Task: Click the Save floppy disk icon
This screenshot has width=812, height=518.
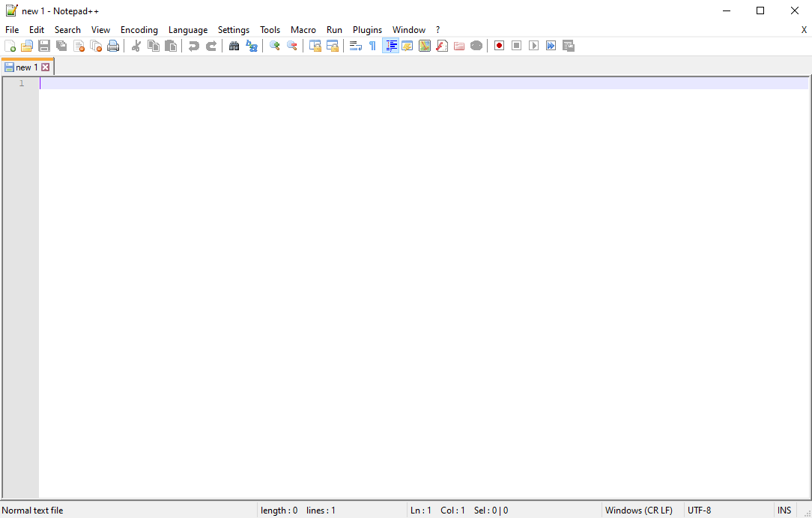Action: tap(44, 46)
